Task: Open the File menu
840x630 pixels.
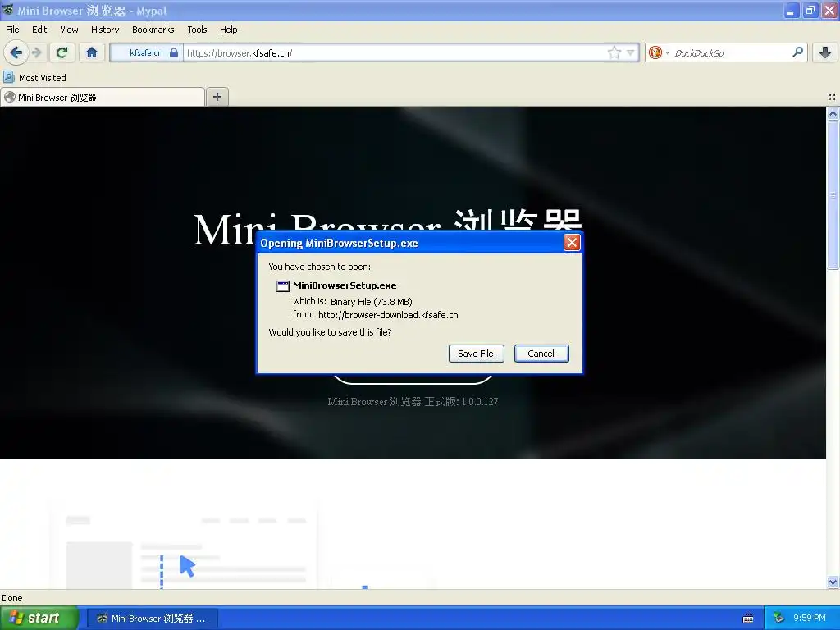Action: pos(12,30)
